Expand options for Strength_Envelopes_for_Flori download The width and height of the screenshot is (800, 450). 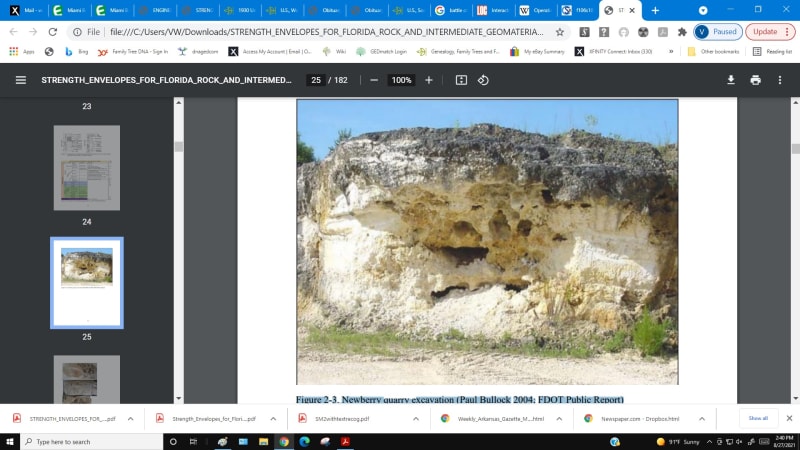pos(273,418)
